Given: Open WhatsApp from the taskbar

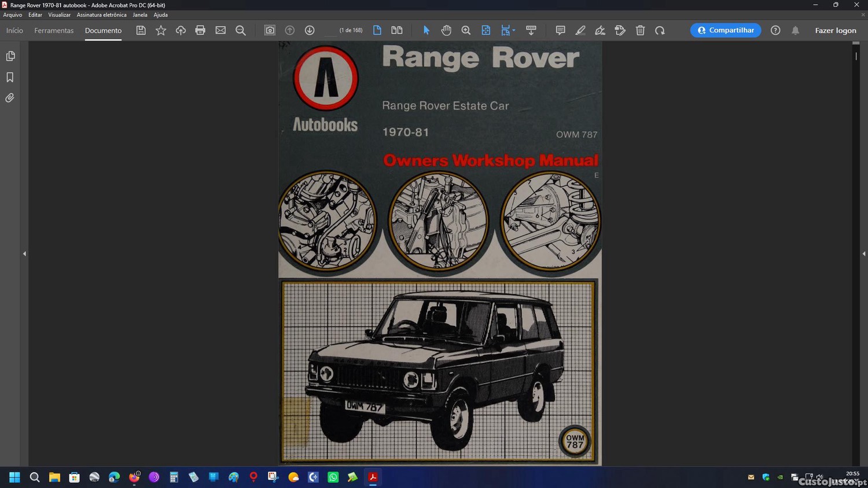Looking at the screenshot, I should tap(333, 477).
